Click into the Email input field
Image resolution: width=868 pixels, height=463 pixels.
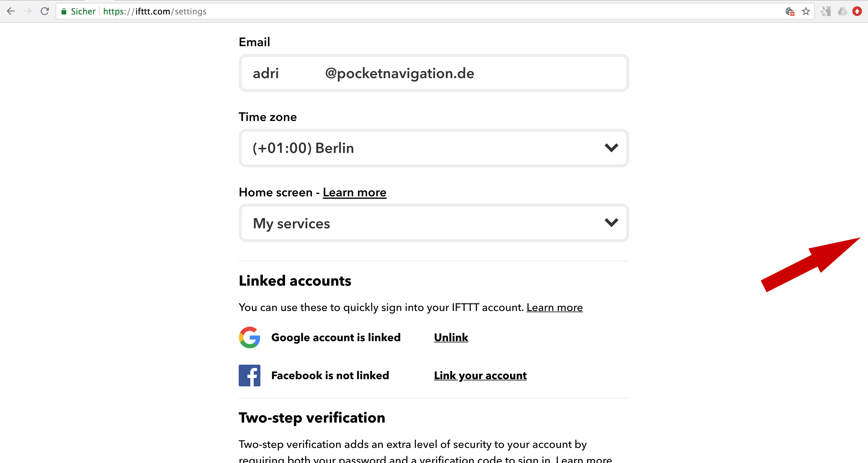pyautogui.click(x=434, y=73)
